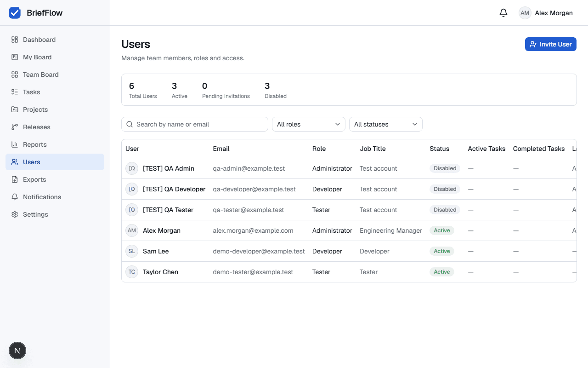Image resolution: width=588 pixels, height=368 pixels.
Task: Click the BriefFlow brand name
Action: coord(45,13)
